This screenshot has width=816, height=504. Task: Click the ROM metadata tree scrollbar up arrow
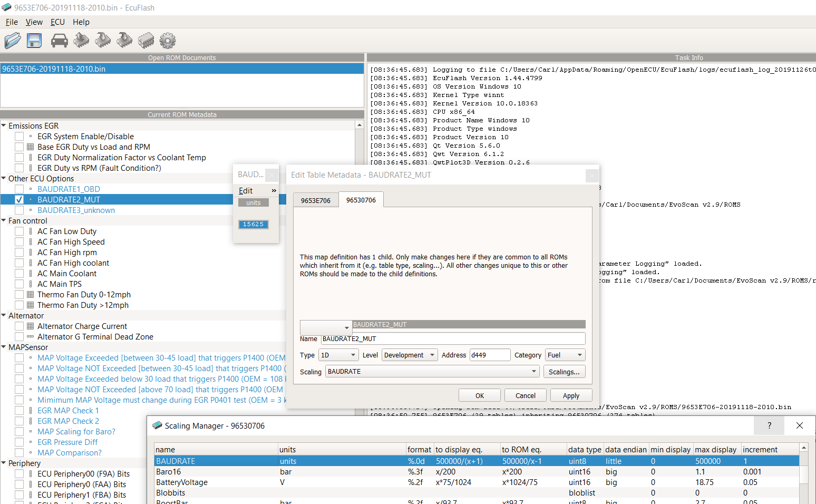point(360,125)
